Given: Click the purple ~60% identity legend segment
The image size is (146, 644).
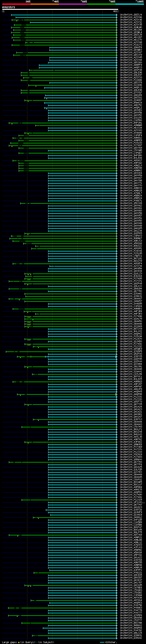Looking at the screenshot, I should [x=73, y=4].
